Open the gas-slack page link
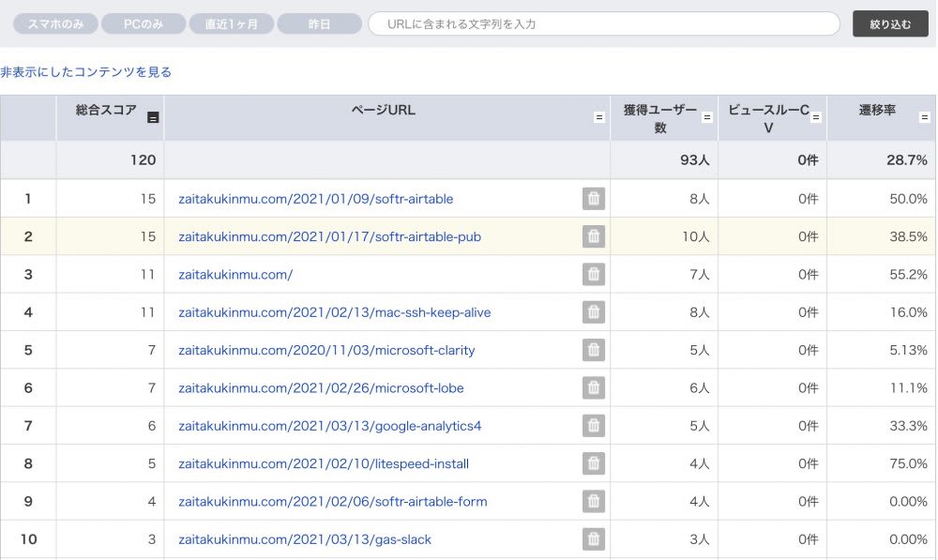 tap(305, 539)
